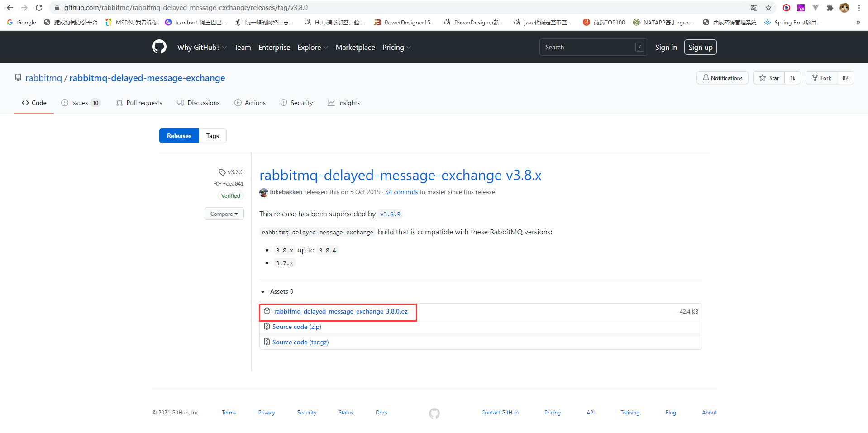Image resolution: width=868 pixels, height=433 pixels.
Task: Switch to the Tags view
Action: click(213, 136)
